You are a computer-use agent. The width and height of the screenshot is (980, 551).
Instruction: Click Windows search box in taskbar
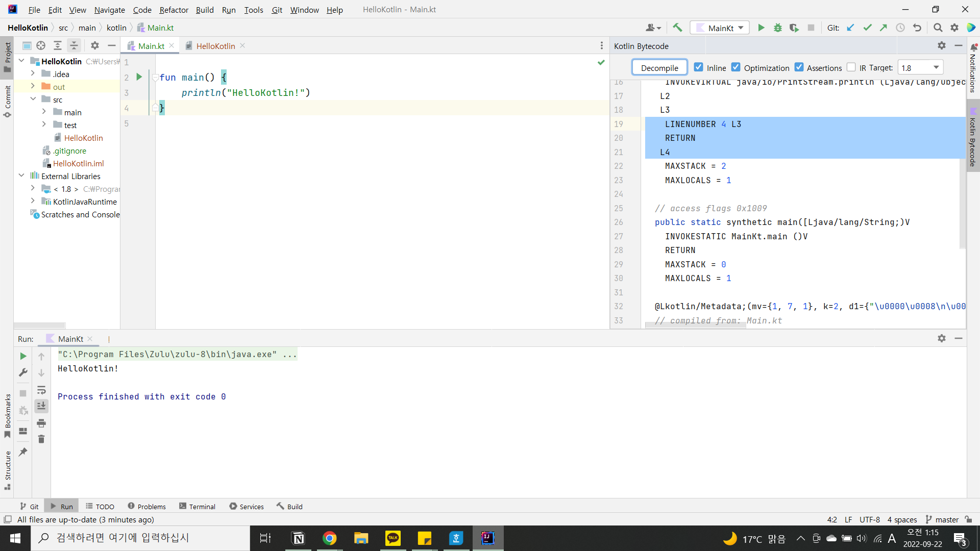pyautogui.click(x=140, y=538)
